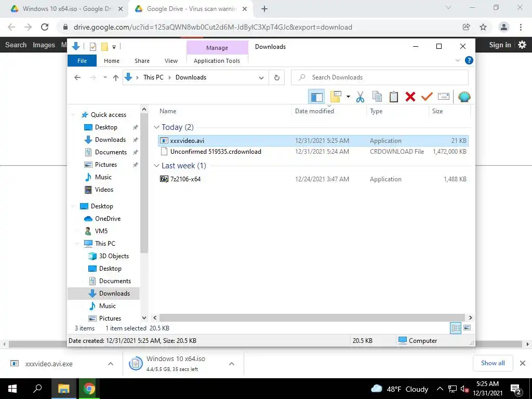Click Search link in Google bar

[16, 45]
